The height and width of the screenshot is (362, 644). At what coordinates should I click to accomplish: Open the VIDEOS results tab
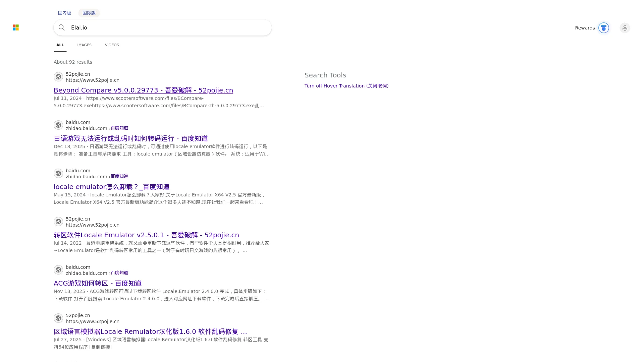112,45
